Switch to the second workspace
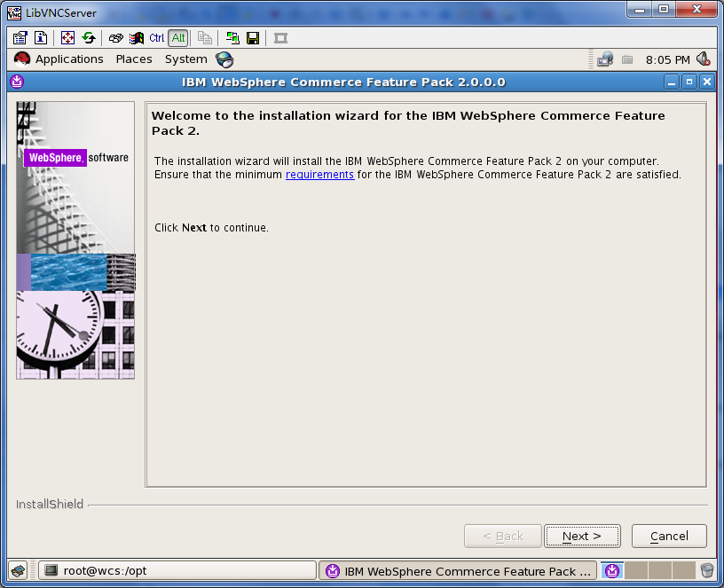Image resolution: width=724 pixels, height=588 pixels. pos(635,571)
